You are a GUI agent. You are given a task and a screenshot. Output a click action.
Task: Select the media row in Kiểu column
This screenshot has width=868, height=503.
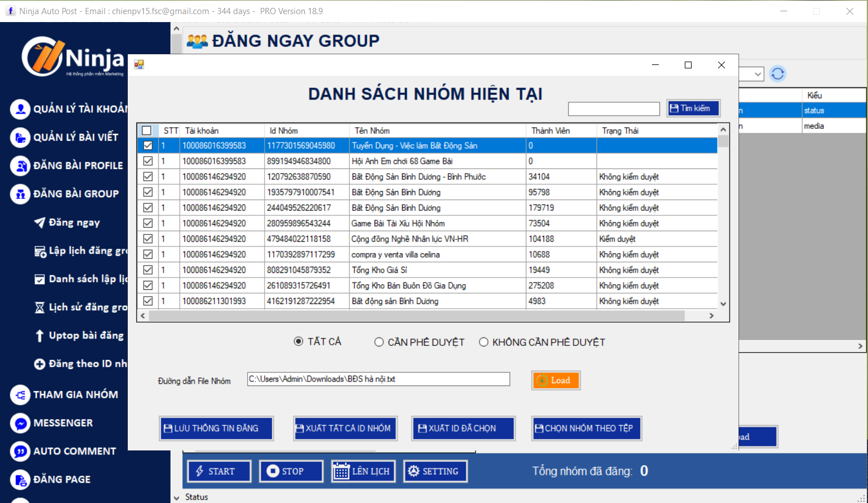point(834,126)
